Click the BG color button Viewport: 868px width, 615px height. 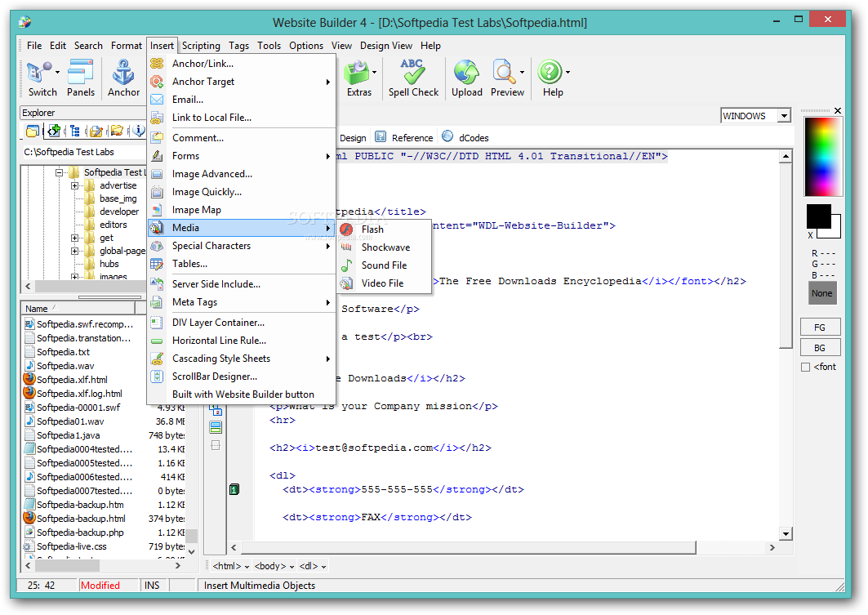point(821,348)
